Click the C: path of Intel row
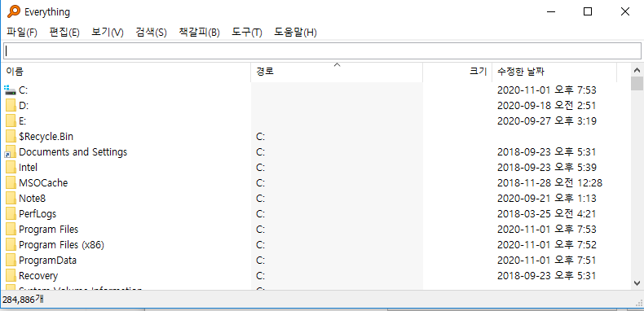This screenshot has width=644, height=311. [260, 168]
